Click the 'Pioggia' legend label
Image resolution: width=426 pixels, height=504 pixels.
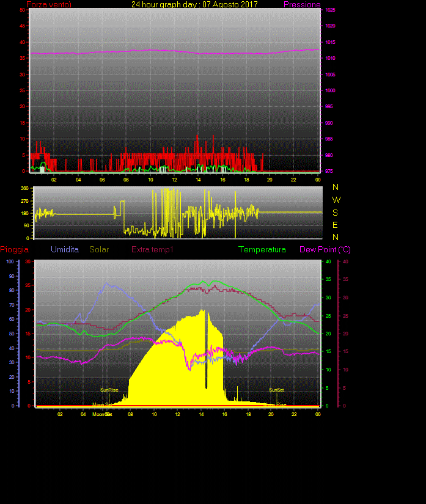pos(15,249)
